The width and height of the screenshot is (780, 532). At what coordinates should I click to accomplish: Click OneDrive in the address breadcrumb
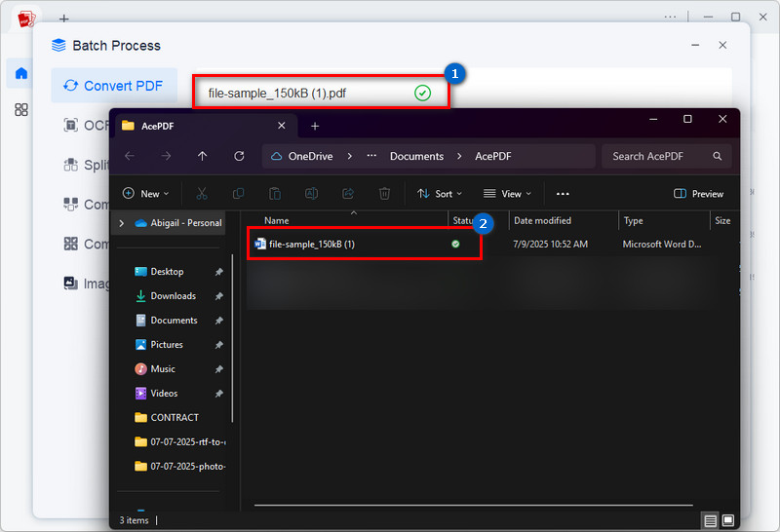pyautogui.click(x=310, y=156)
